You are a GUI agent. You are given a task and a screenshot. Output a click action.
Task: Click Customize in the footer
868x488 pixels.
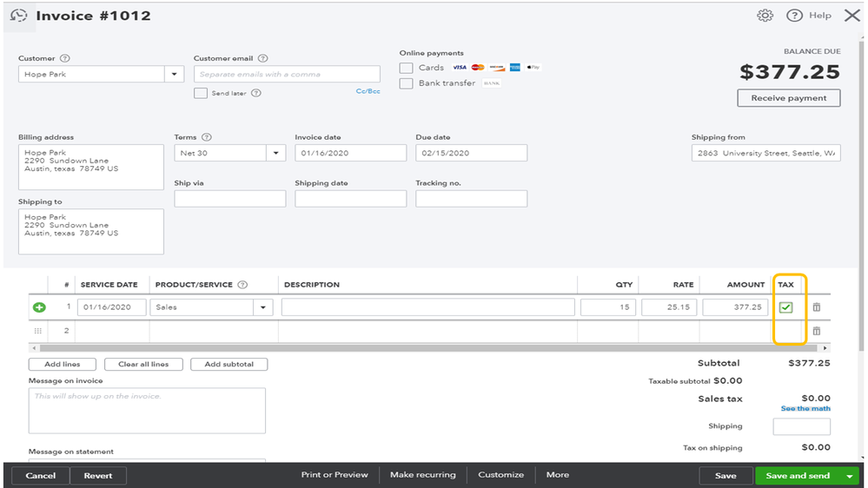pyautogui.click(x=501, y=475)
